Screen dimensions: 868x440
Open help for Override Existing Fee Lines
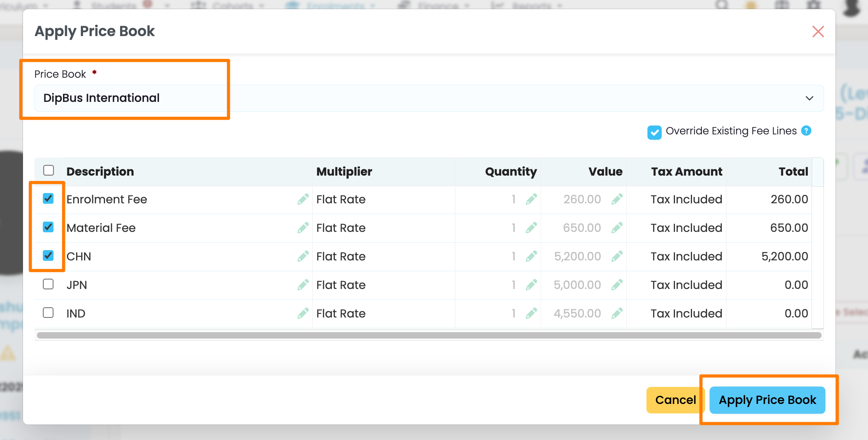(x=806, y=130)
